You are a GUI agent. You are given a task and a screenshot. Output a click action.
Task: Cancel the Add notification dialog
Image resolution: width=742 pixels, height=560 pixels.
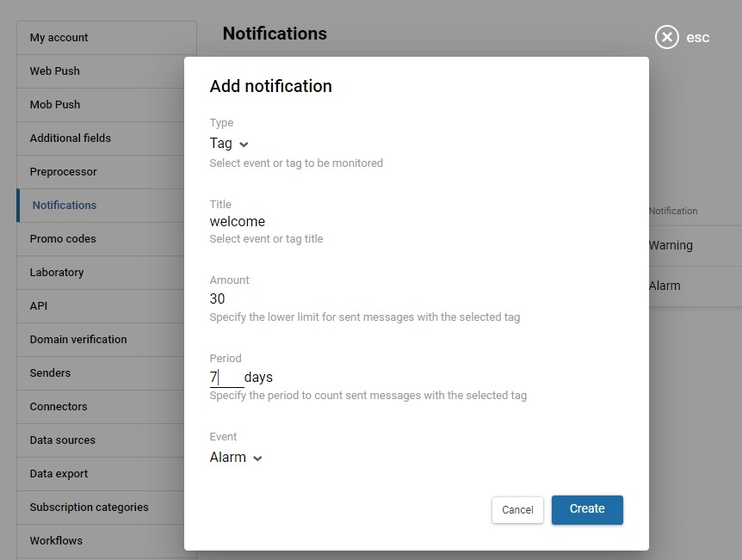click(517, 509)
